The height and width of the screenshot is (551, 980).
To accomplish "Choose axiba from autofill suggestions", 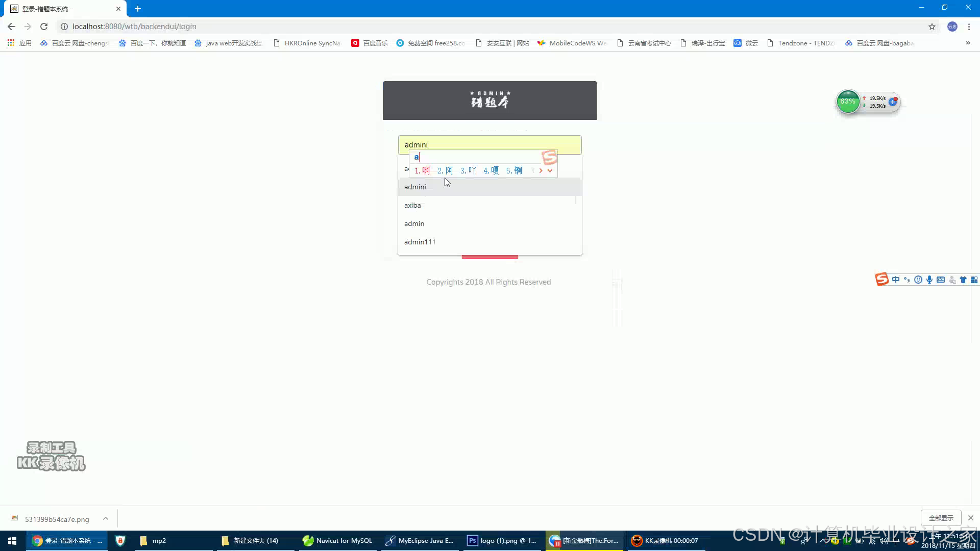I will [412, 205].
